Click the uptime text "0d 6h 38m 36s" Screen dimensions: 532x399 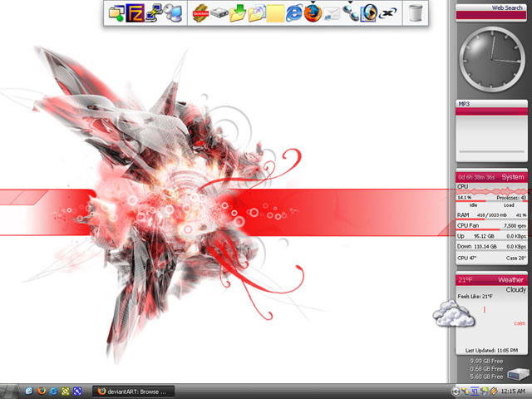[x=476, y=177]
